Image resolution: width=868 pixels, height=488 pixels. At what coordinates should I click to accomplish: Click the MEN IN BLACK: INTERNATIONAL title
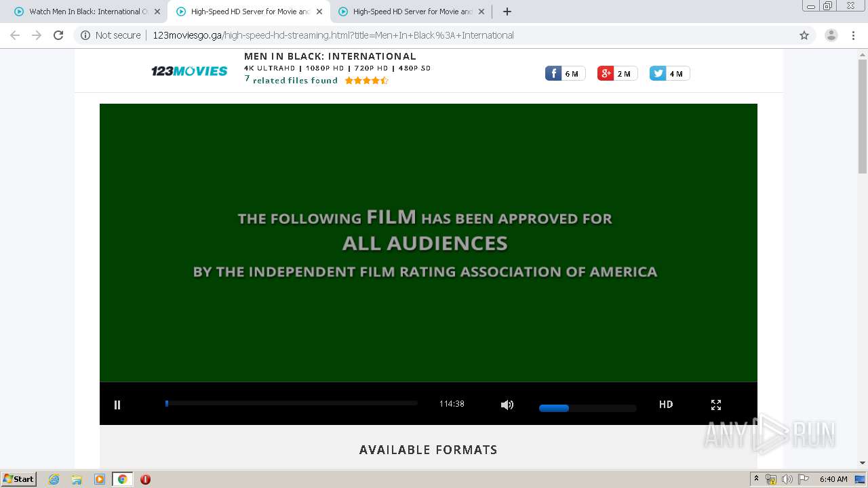click(330, 56)
